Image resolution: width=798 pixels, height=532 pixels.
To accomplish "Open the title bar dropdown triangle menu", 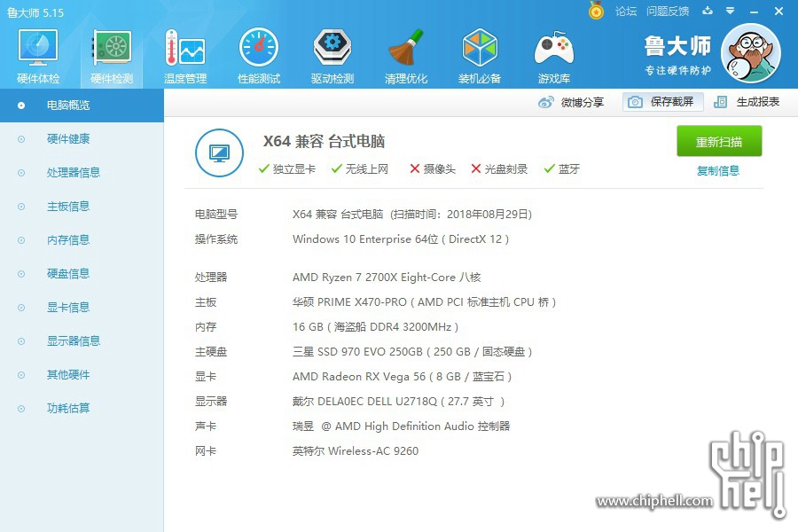I will click(730, 11).
